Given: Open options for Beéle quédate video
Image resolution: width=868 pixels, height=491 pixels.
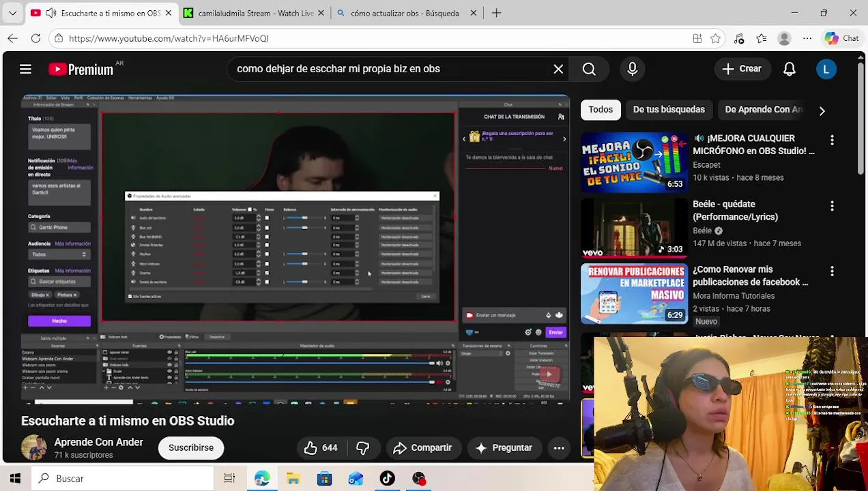Looking at the screenshot, I should tap(832, 205).
